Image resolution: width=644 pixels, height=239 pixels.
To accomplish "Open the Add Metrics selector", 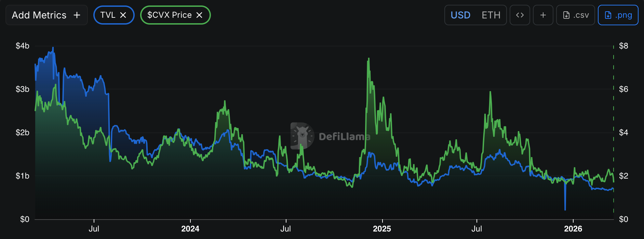I will point(46,15).
